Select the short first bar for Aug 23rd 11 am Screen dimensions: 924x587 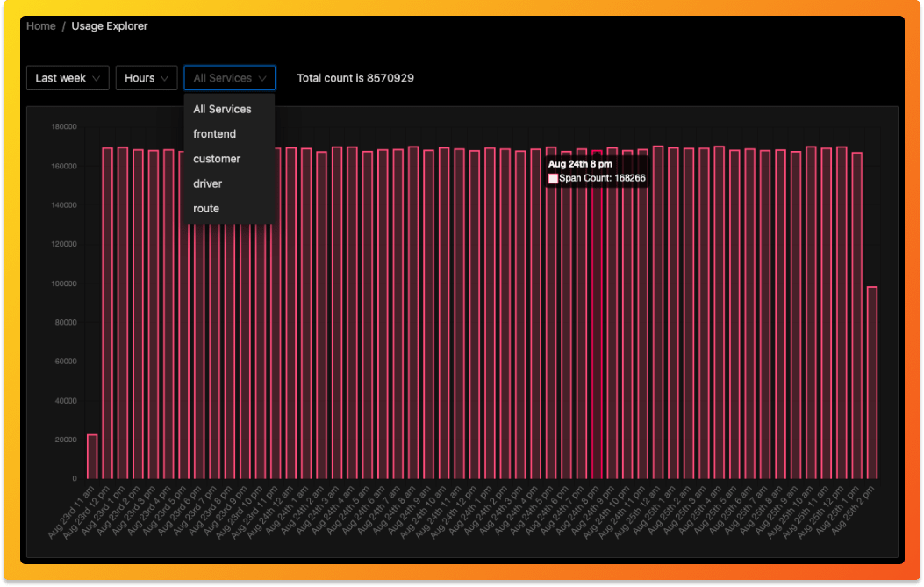92,457
